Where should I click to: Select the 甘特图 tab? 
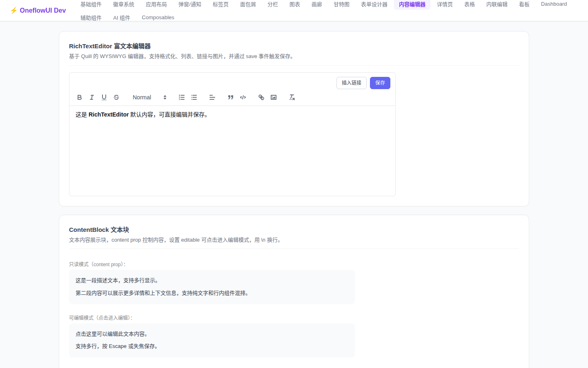point(342,4)
